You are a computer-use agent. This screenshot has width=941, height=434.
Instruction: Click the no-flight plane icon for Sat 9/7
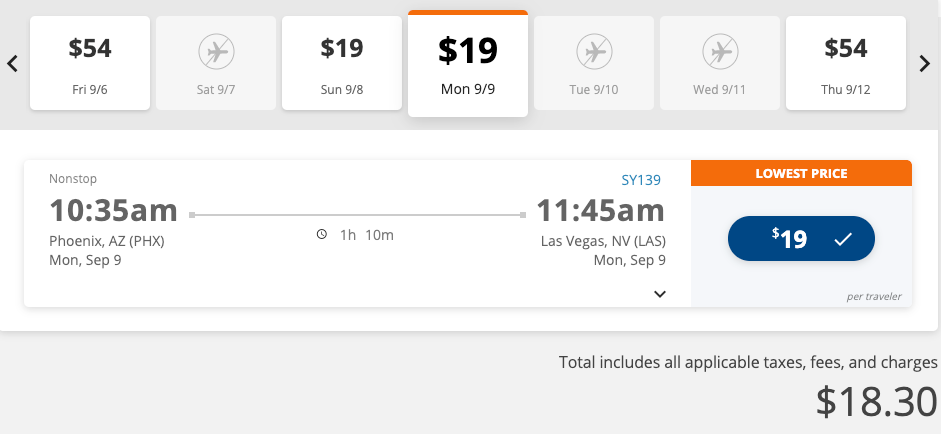pyautogui.click(x=216, y=50)
